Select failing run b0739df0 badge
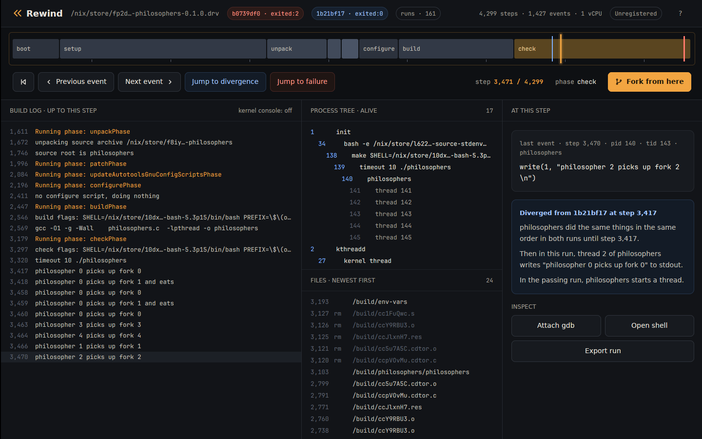This screenshot has height=439, width=702. (265, 13)
